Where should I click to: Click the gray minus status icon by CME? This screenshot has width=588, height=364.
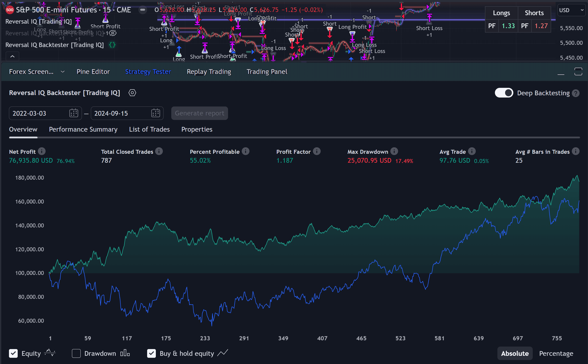coord(143,10)
